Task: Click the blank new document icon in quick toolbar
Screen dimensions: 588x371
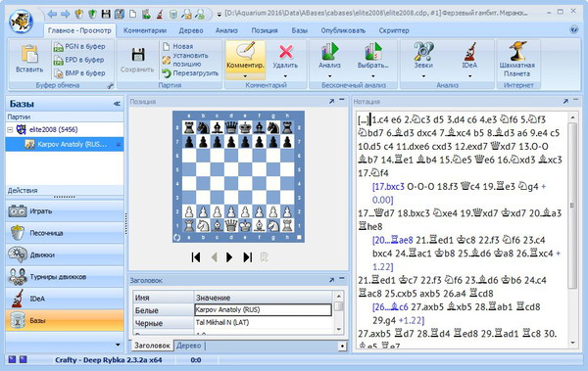Action: (132, 15)
